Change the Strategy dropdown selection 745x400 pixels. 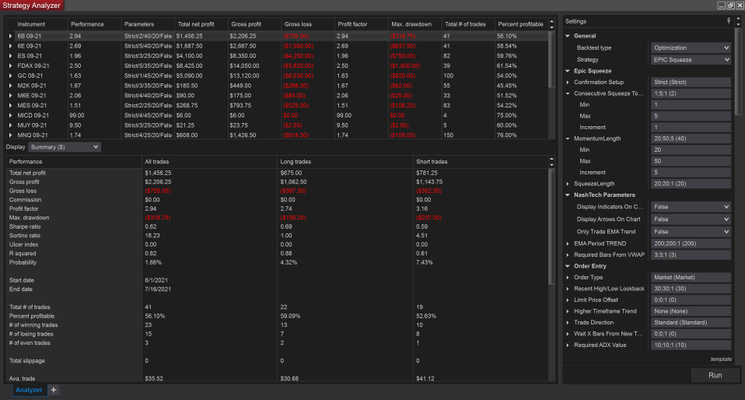pyautogui.click(x=691, y=60)
